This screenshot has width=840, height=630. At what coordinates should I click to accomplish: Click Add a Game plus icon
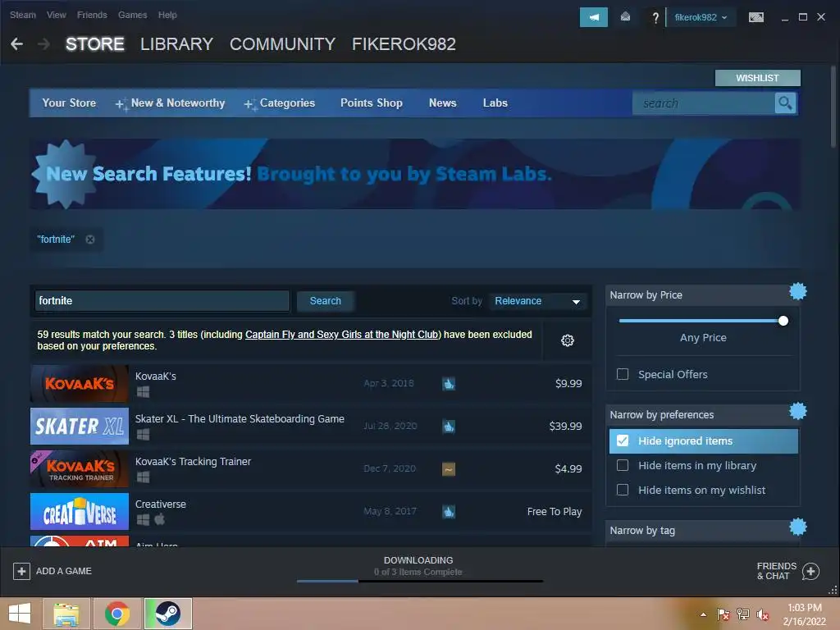click(x=21, y=571)
